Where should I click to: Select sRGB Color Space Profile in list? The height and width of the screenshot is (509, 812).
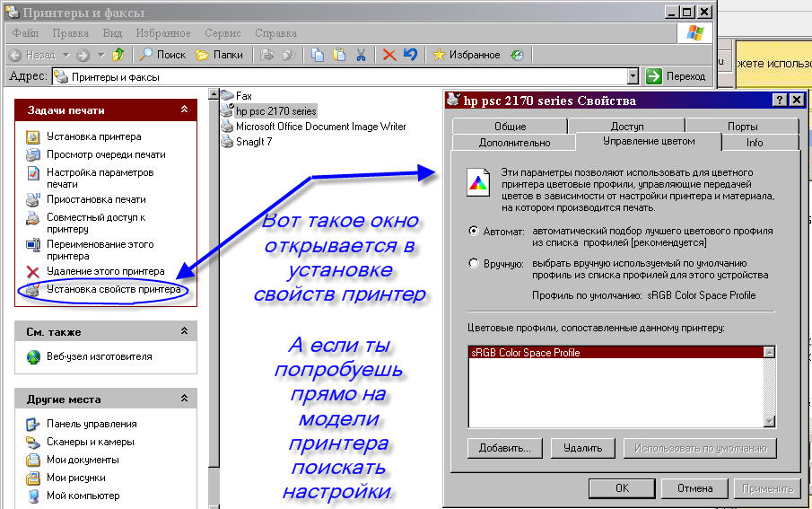pos(616,353)
